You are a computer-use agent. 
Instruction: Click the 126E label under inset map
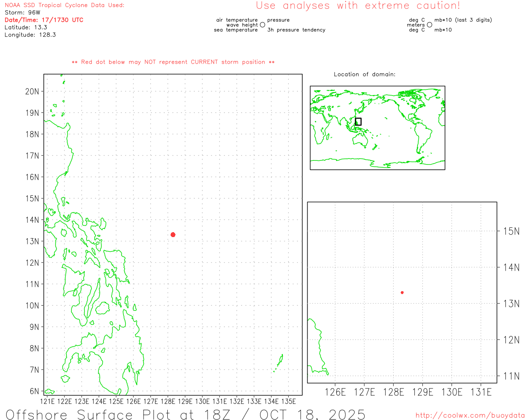click(x=335, y=392)
